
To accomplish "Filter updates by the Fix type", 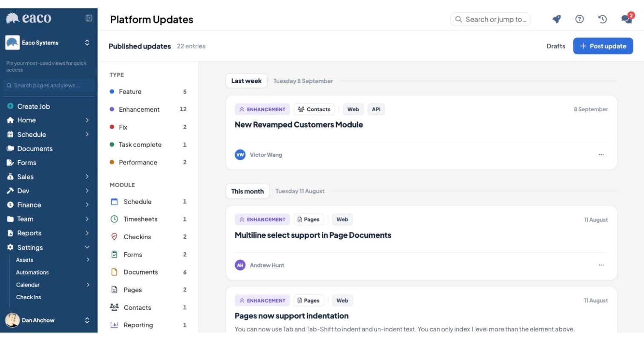I will (148, 127).
